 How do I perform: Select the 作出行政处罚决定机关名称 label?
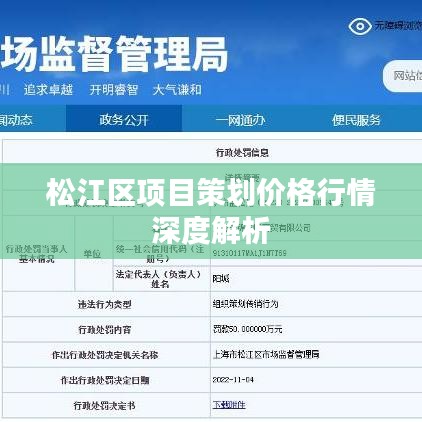click(105, 355)
